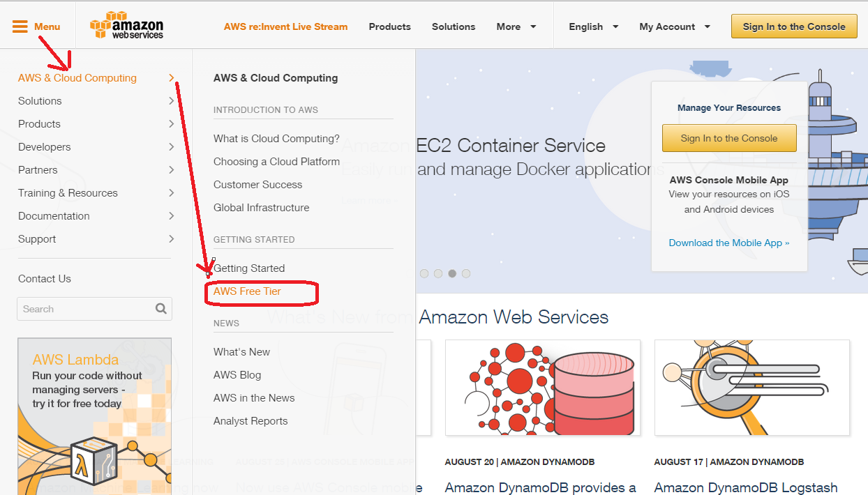Expand the sidebar Products chevron
This screenshot has width=868, height=495.
click(x=172, y=124)
